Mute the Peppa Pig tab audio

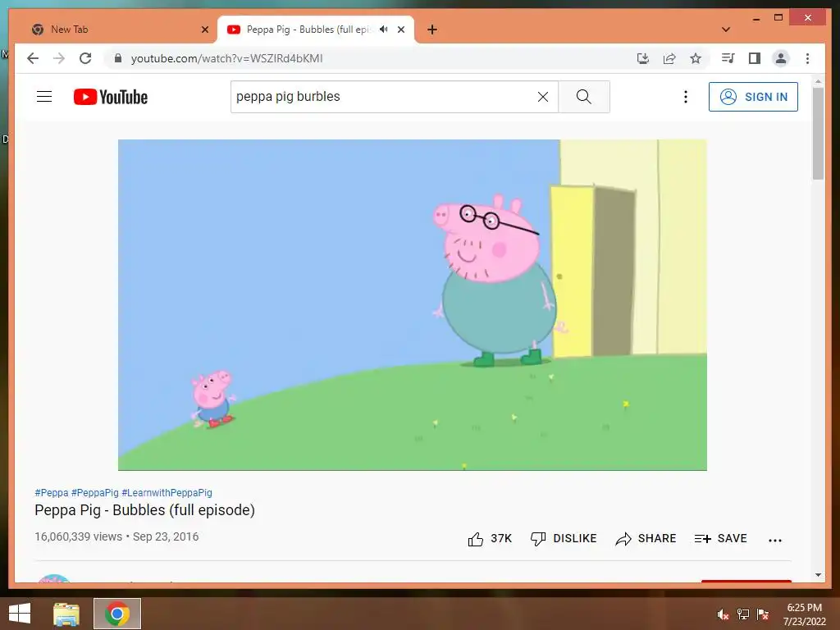[384, 30]
